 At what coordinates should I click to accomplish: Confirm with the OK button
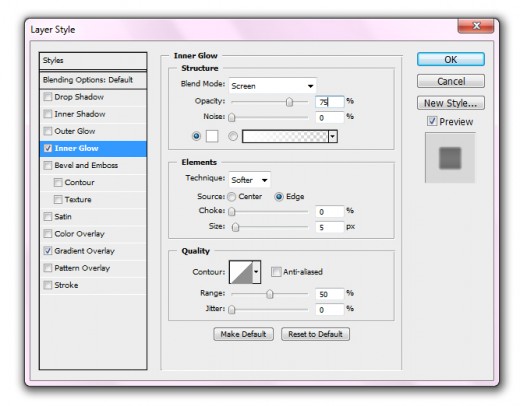tap(451, 59)
